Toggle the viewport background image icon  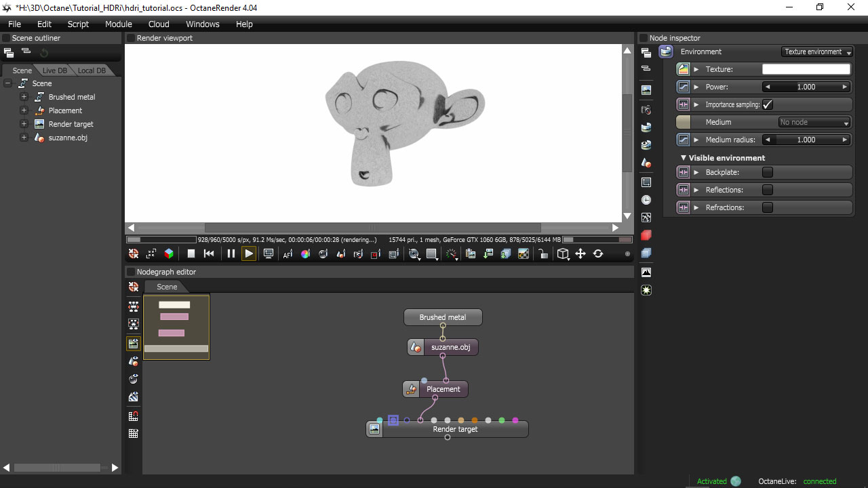[x=524, y=253]
